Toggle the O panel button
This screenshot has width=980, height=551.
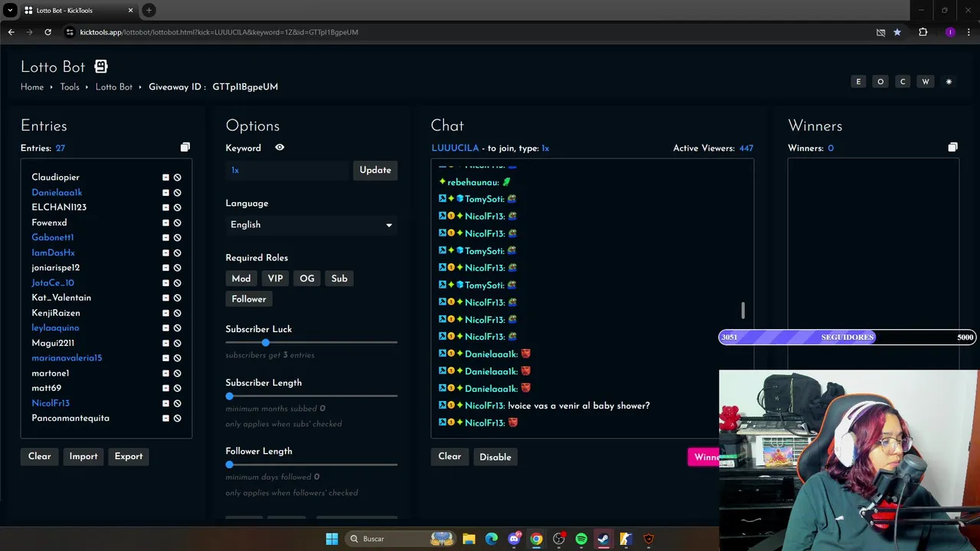click(x=880, y=82)
